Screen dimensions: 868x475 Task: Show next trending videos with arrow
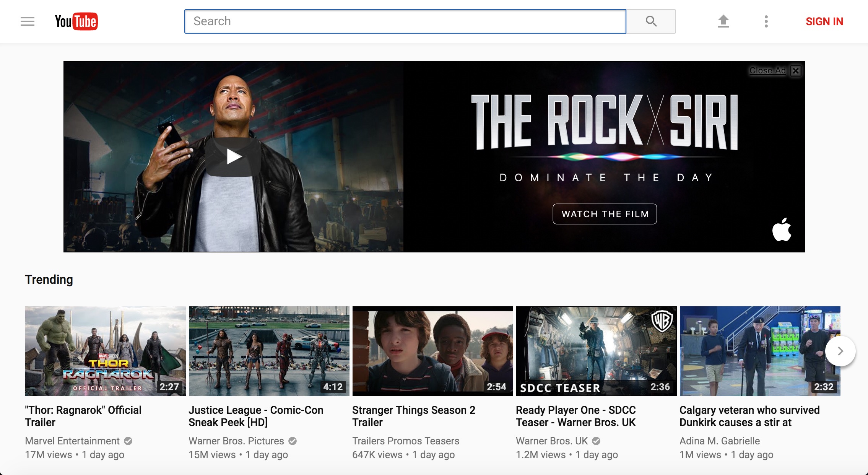(840, 351)
